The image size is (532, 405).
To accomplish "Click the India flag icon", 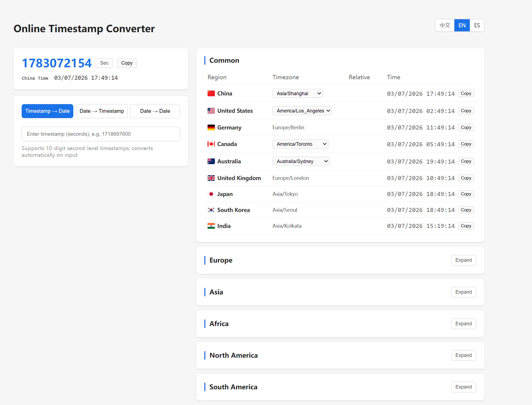I will [211, 226].
